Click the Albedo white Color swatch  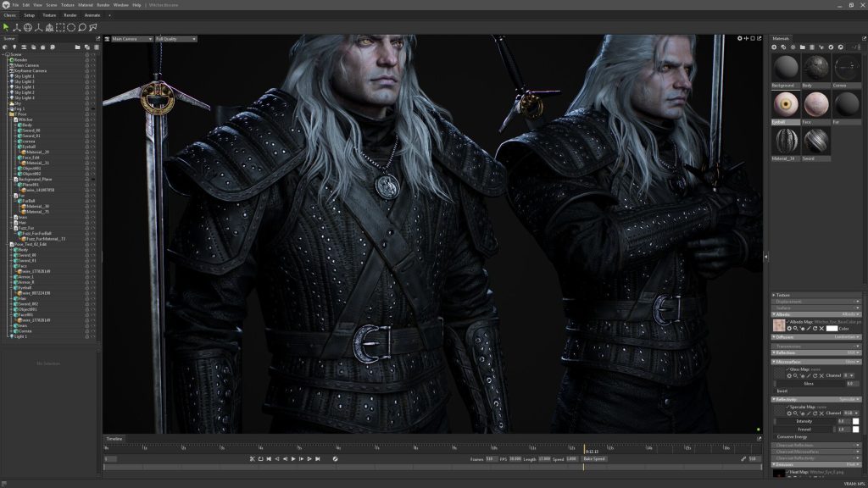[832, 329]
